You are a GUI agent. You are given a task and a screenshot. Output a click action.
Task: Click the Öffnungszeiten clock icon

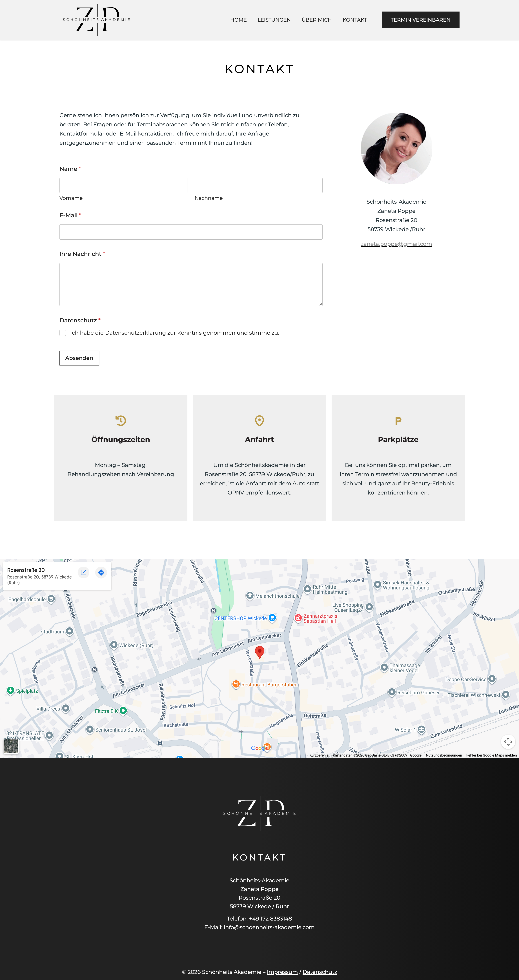[121, 420]
